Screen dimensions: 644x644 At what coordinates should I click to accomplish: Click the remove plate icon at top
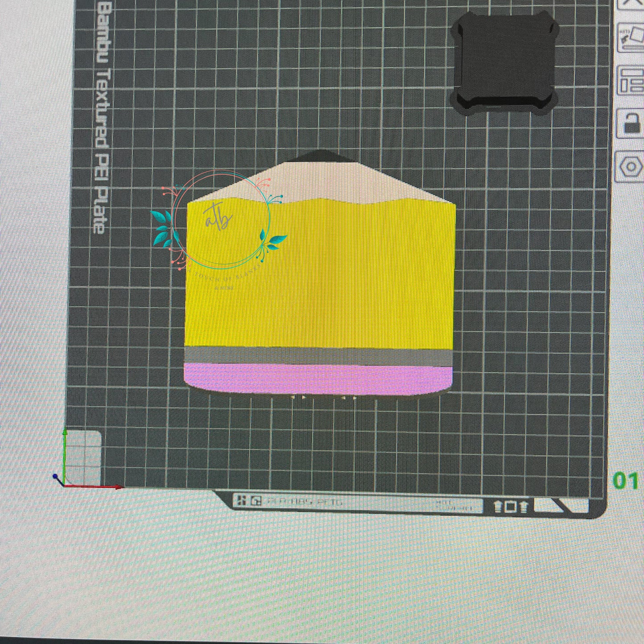[x=631, y=4]
